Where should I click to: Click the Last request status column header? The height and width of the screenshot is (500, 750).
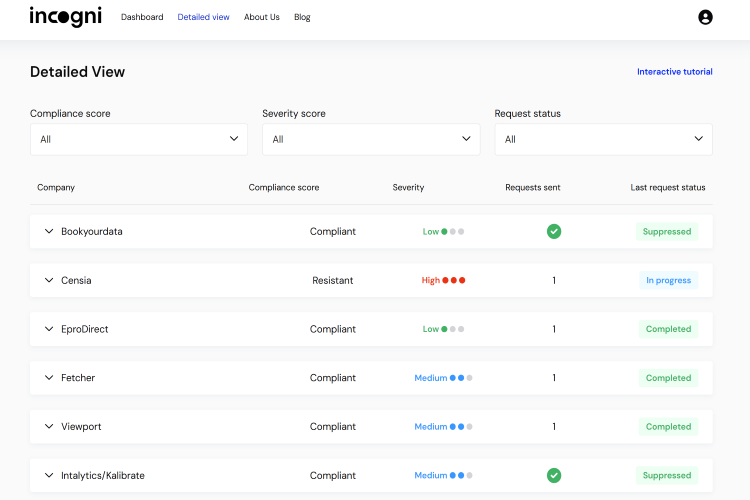668,188
